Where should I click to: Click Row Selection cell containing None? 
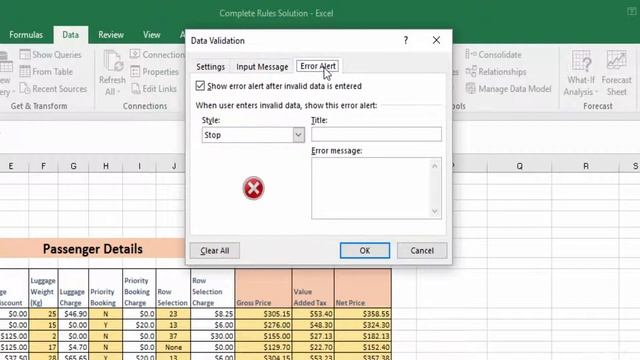click(x=173, y=347)
